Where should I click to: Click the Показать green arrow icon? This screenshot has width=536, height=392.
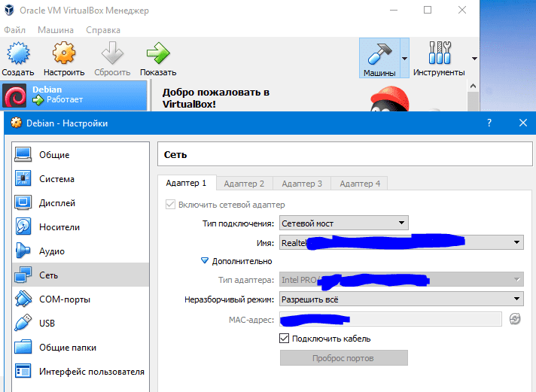coord(157,54)
